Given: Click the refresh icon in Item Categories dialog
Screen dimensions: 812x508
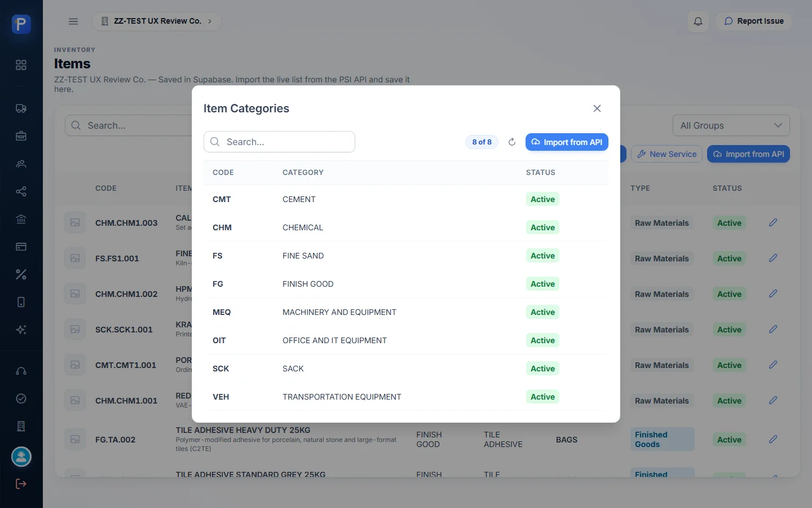Looking at the screenshot, I should point(512,142).
